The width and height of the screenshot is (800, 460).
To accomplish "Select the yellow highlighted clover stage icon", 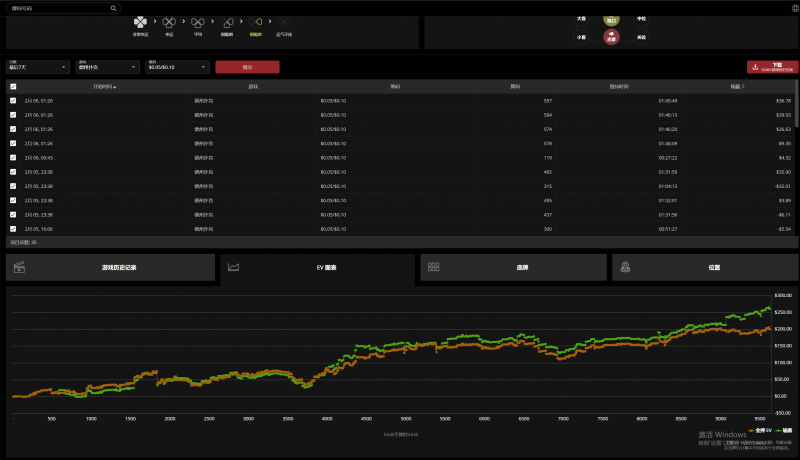I will [x=256, y=22].
